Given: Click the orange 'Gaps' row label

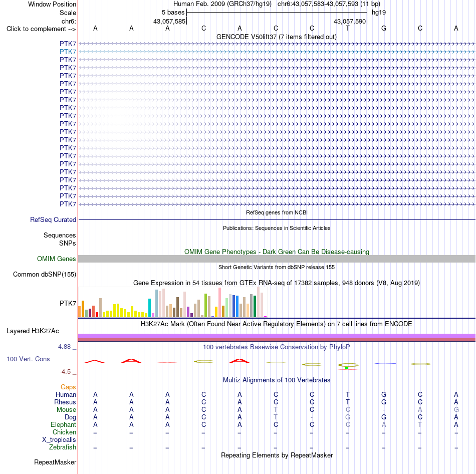Looking at the screenshot, I should point(68,387).
